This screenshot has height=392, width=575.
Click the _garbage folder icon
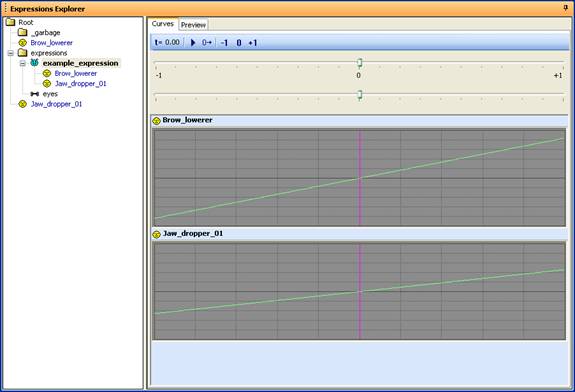(23, 32)
